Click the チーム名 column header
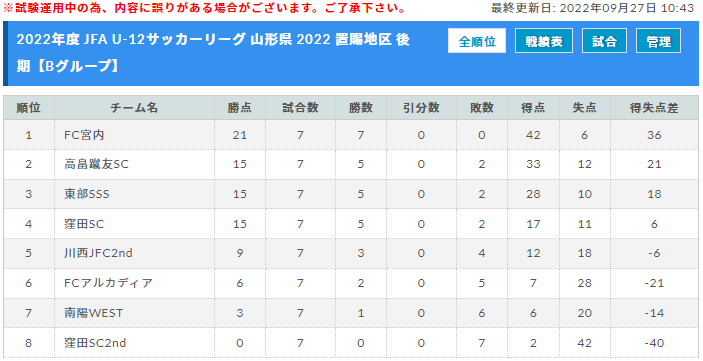 (x=134, y=108)
